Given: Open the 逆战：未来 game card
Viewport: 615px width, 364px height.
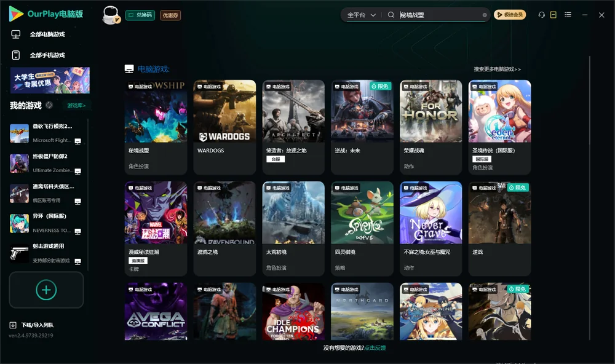Looking at the screenshot, I should pyautogui.click(x=362, y=127).
